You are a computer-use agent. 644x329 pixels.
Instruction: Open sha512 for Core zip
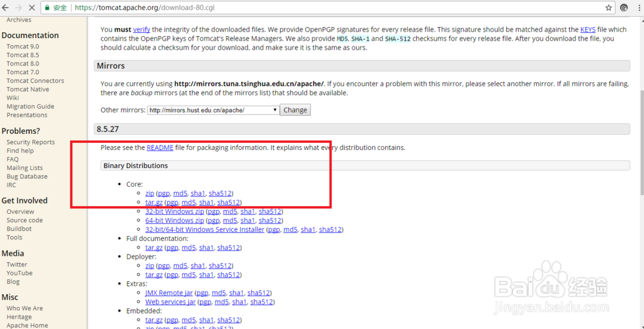[220, 193]
